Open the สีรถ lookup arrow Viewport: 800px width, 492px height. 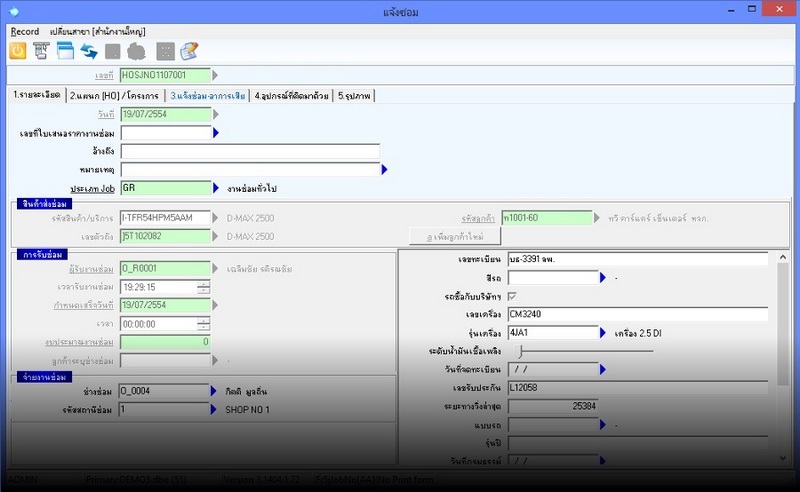pos(603,277)
